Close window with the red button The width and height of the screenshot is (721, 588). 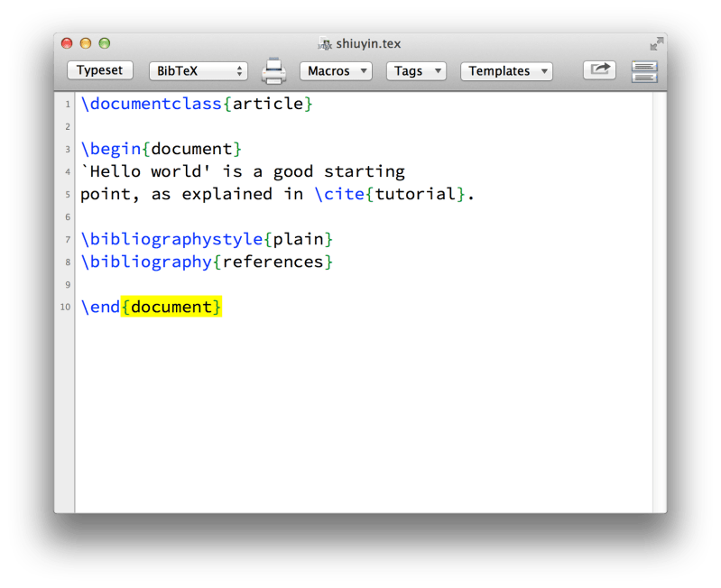[67, 43]
